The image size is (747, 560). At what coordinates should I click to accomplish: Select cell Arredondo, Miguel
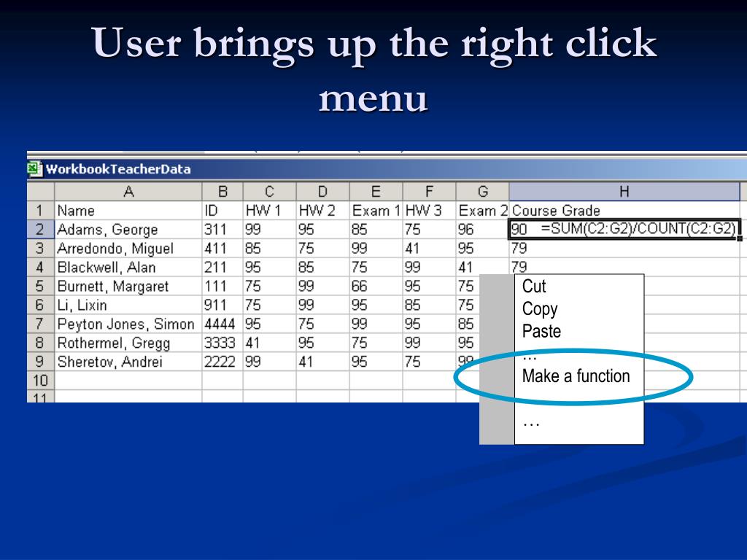click(x=128, y=248)
